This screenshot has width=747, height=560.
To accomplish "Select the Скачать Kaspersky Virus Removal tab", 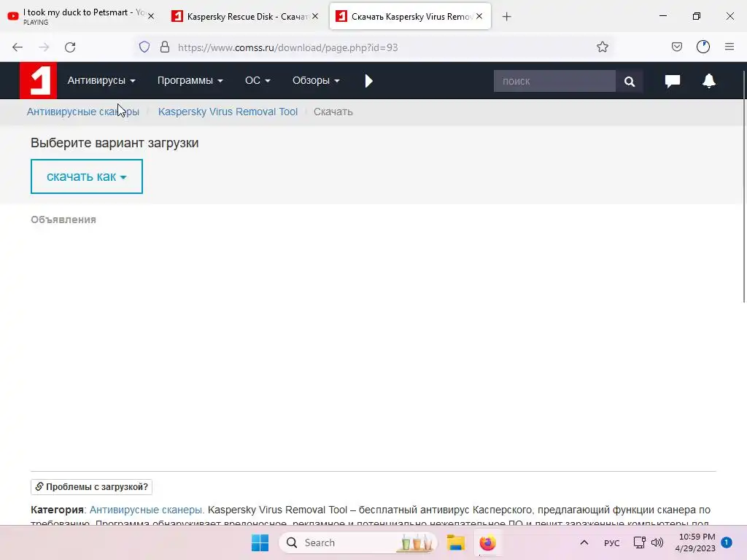I will [410, 16].
